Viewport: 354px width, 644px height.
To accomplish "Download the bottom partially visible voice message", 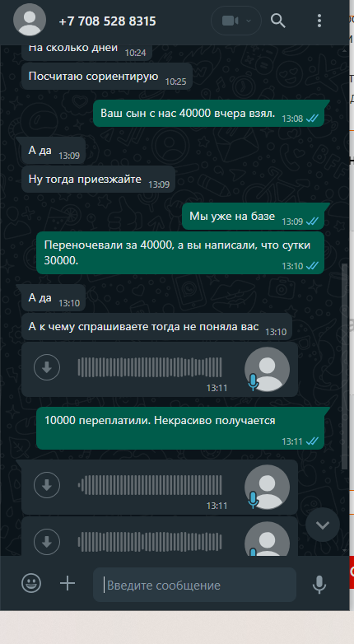I will point(47,542).
